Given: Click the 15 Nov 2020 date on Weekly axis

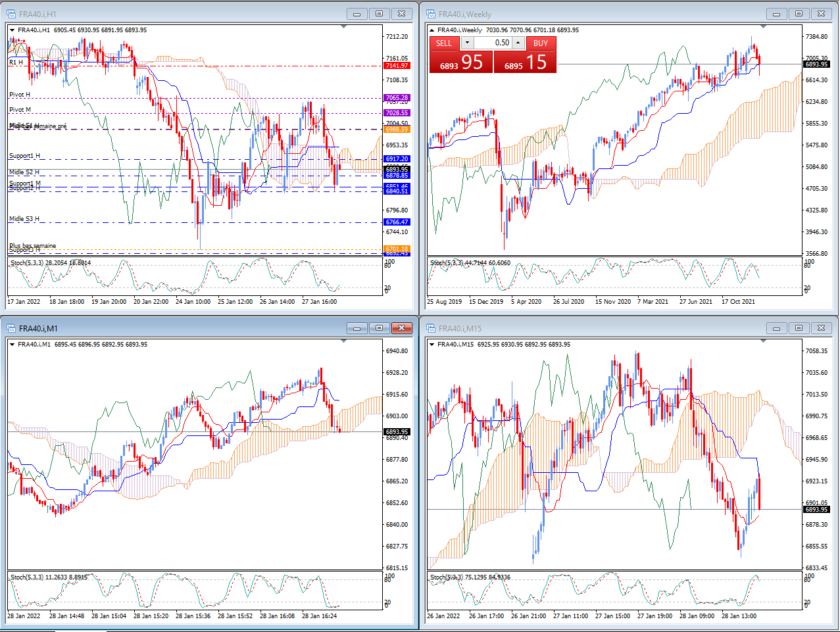Looking at the screenshot, I should (612, 302).
